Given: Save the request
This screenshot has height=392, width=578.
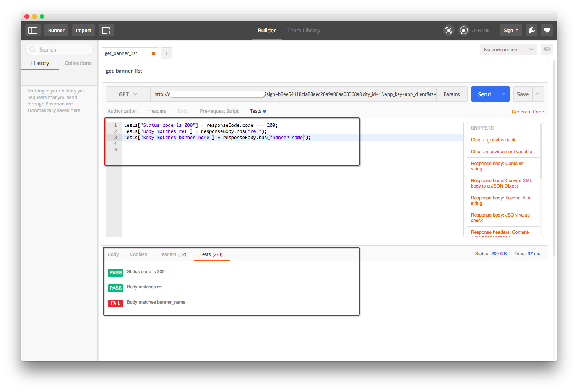Looking at the screenshot, I should [x=523, y=94].
